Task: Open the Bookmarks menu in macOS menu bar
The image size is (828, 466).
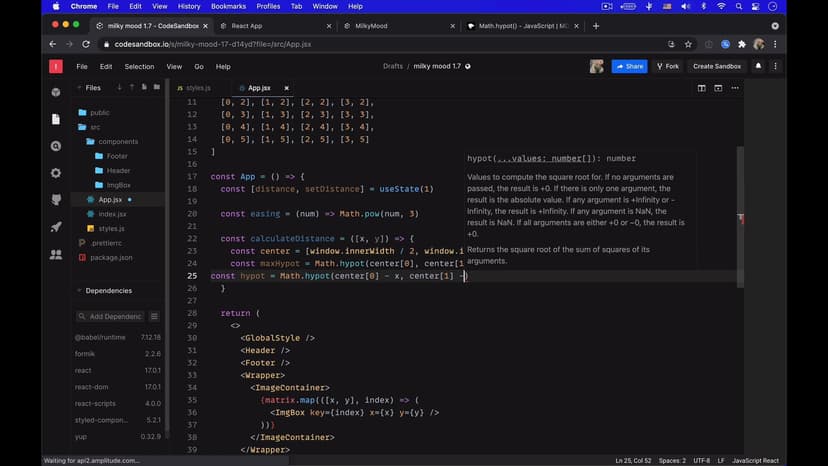Action: [x=228, y=6]
